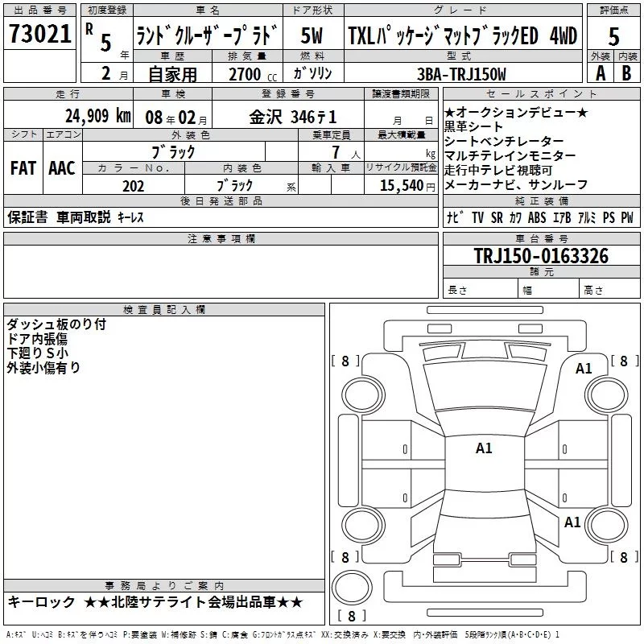Click inspector note ドア内張傷
Viewport: 644px width, 644px height.
pyautogui.click(x=37, y=339)
